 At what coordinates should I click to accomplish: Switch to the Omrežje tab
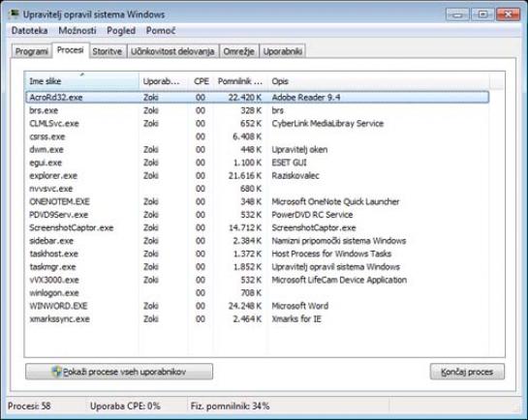(238, 51)
